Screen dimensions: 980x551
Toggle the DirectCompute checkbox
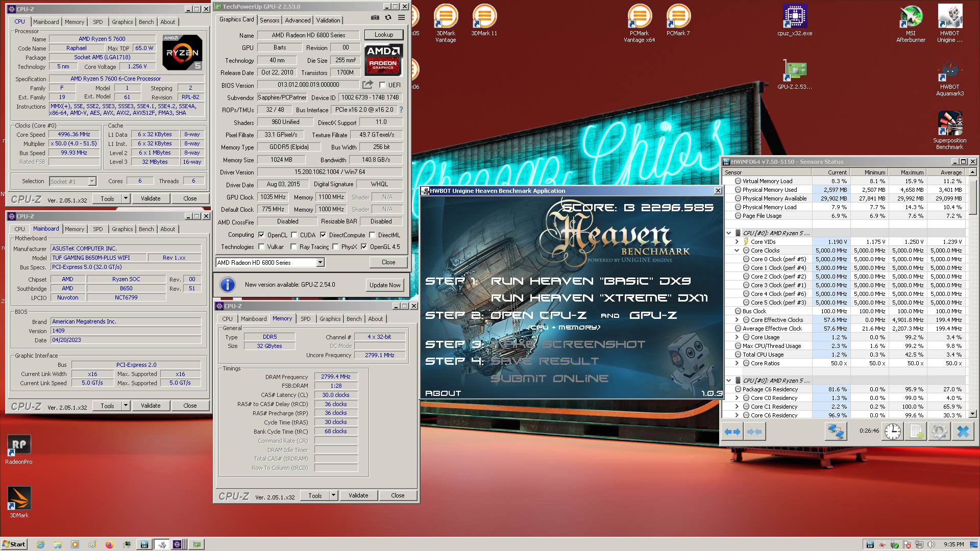point(323,235)
